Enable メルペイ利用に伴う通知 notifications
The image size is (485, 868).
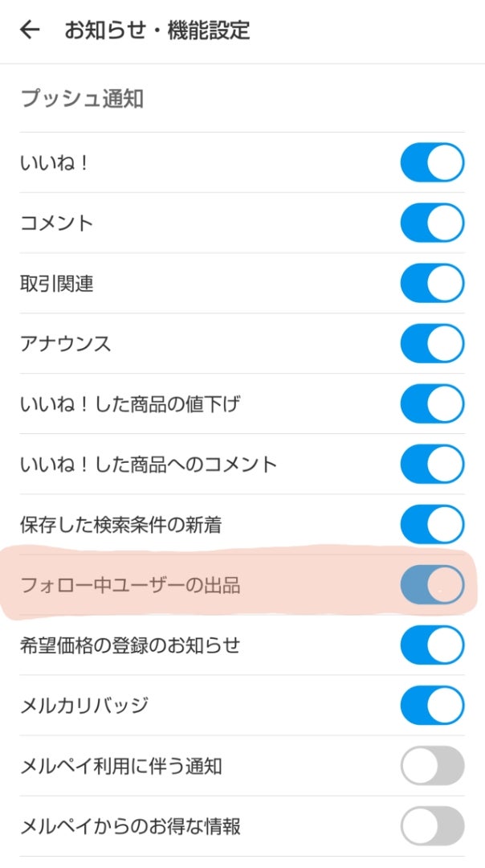coord(433,766)
